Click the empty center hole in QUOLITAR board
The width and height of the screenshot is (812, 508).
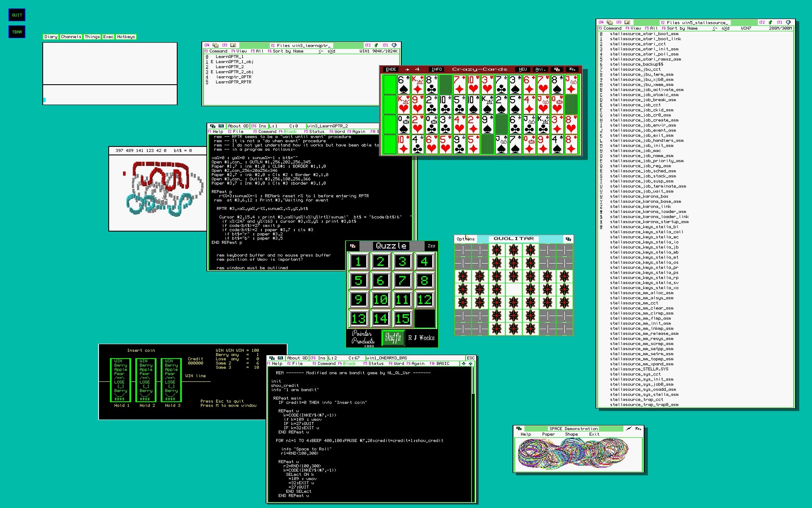513,290
